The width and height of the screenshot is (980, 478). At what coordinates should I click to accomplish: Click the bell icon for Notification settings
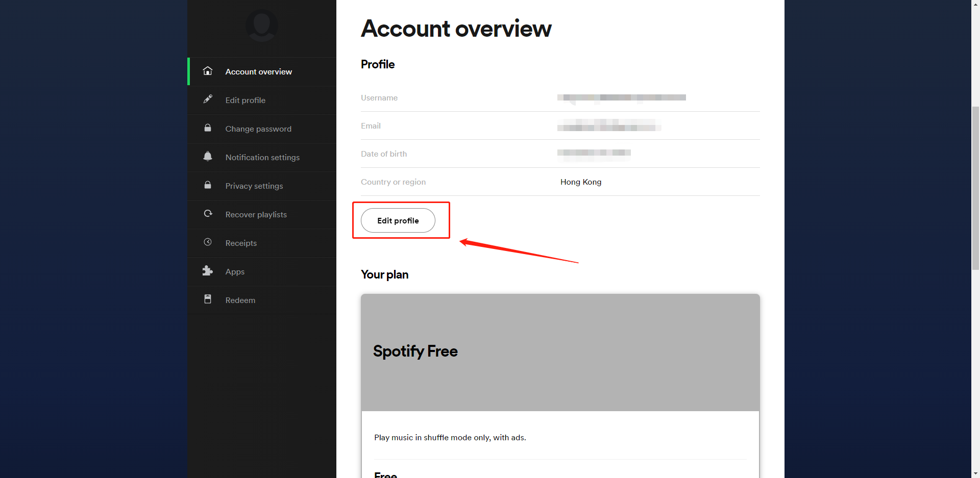tap(208, 156)
